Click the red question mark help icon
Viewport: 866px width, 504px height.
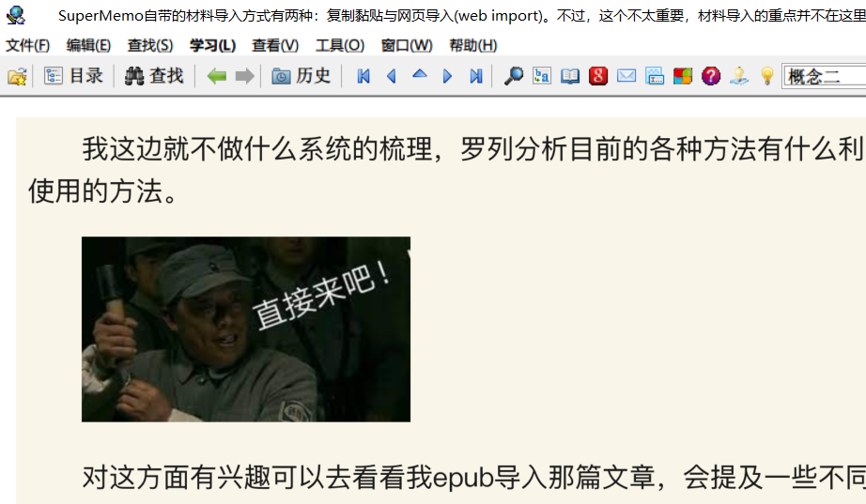click(711, 76)
